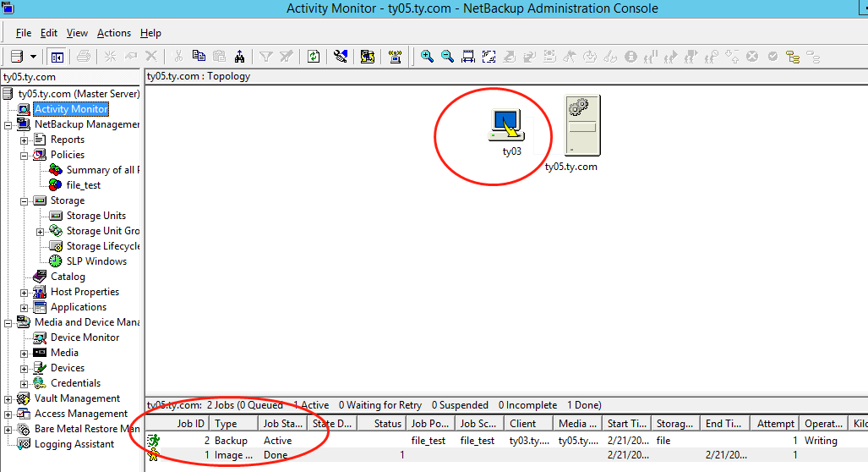Expand the Host Properties tree node
This screenshot has height=472, width=868.
pyautogui.click(x=24, y=293)
